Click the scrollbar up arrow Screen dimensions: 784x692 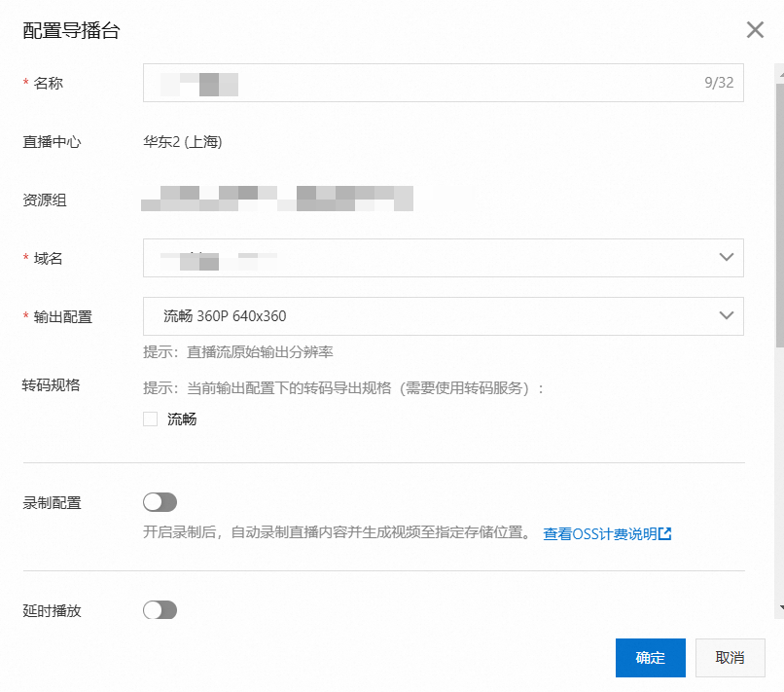778,69
